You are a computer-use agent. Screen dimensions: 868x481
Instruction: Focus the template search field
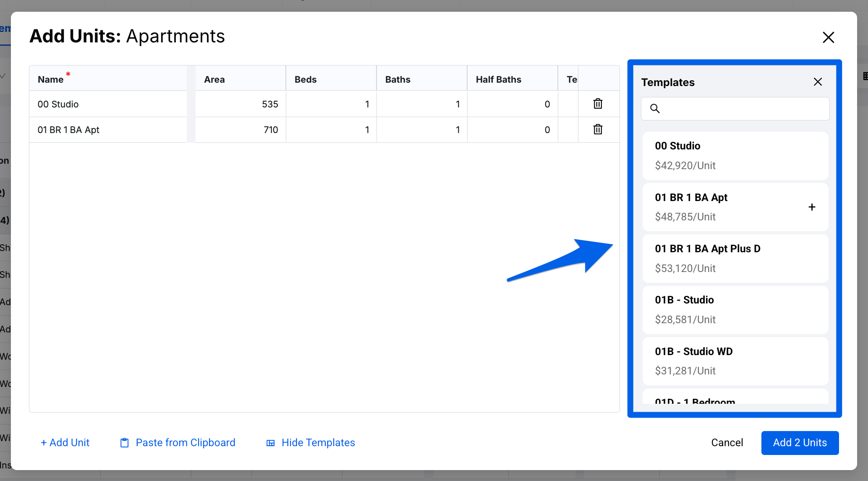[743, 109]
